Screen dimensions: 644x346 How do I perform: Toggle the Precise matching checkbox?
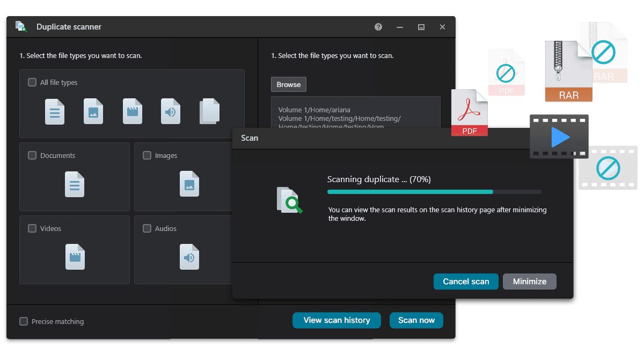pos(24,321)
